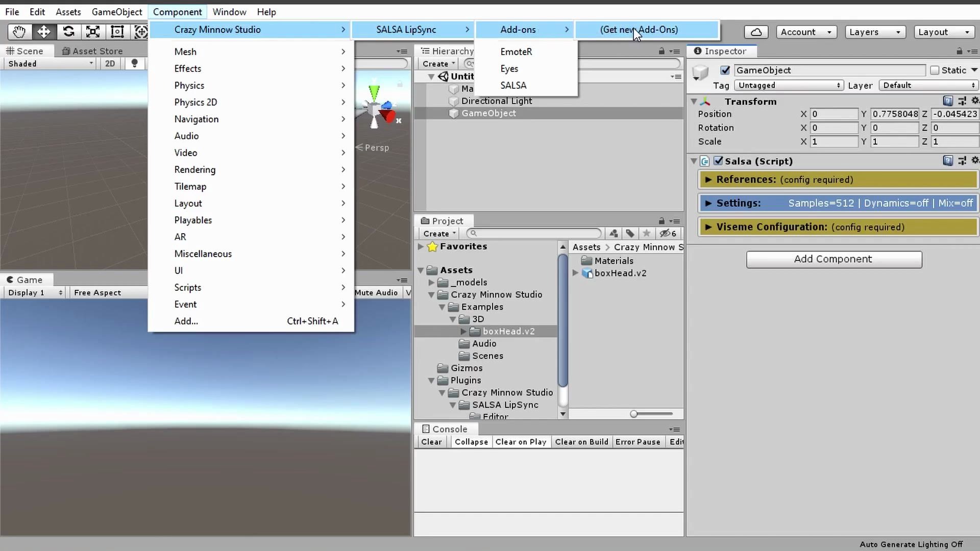The height and width of the screenshot is (551, 980).
Task: Click Search by Type icon in Project
Action: [614, 234]
